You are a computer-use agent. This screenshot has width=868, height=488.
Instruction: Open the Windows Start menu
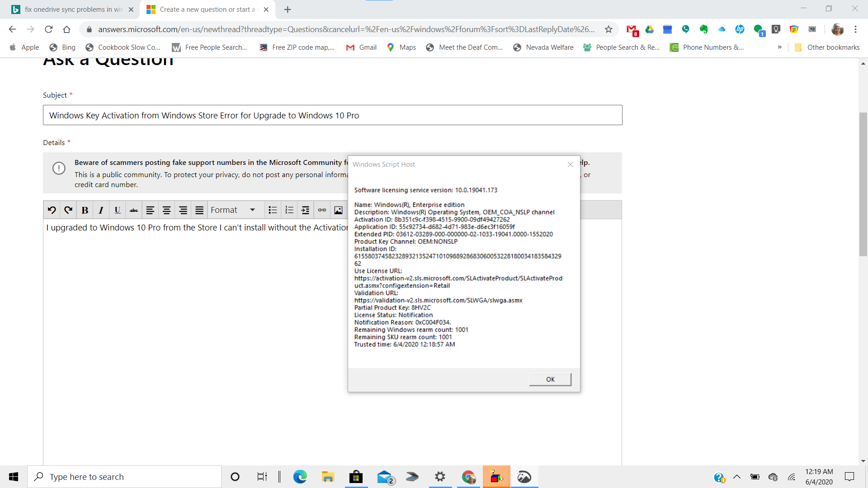pos(14,477)
